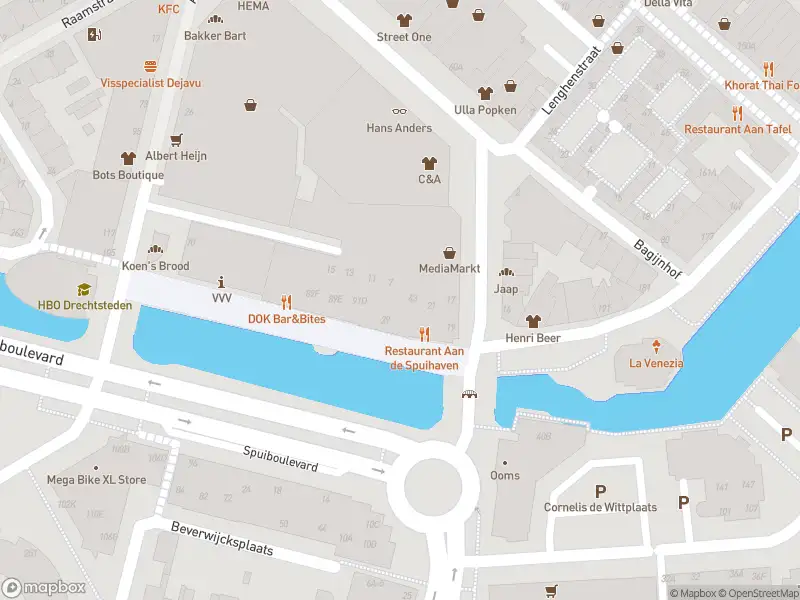Click the Cornelis de Wittplaats parking P icon

pos(601,492)
